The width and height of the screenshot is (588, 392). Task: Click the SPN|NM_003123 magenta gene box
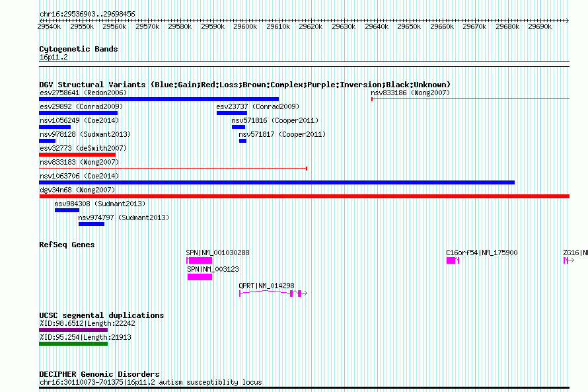[x=200, y=277]
